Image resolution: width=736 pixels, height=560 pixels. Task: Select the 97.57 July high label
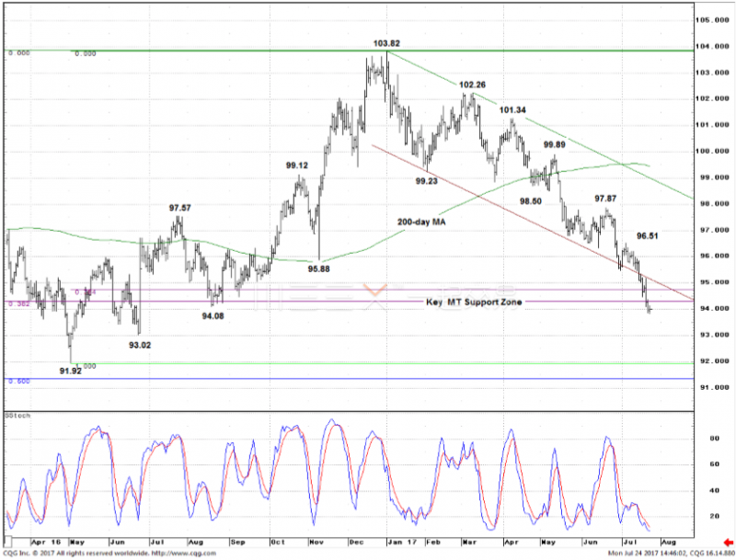click(180, 208)
